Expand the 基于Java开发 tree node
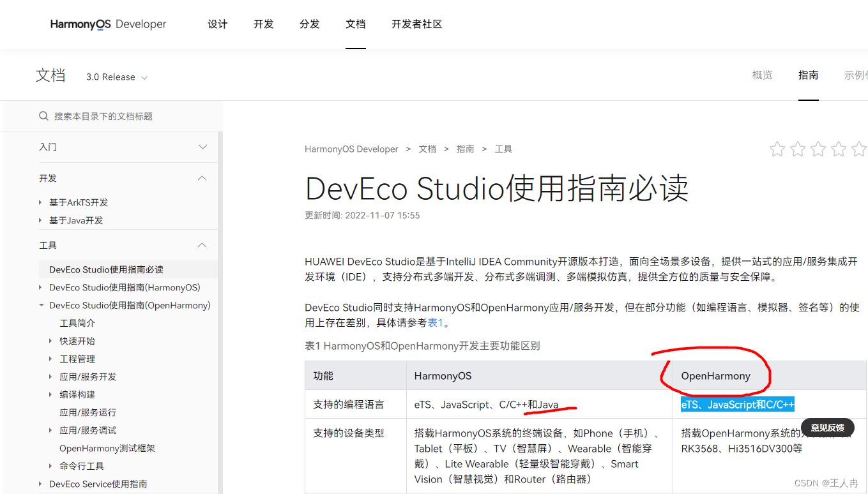Image resolution: width=868 pixels, height=494 pixels. (42, 220)
